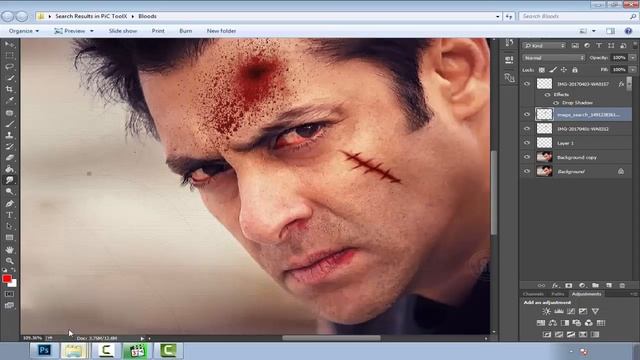Open layer style fx menu at panel bottom
640x360 pixels.
(555, 285)
